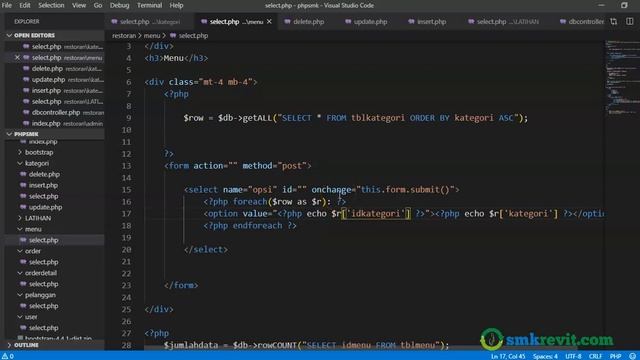Viewport: 640px width, 360px height.
Task: Click the code minimap overview
Action: pyautogui.click(x=622, y=78)
